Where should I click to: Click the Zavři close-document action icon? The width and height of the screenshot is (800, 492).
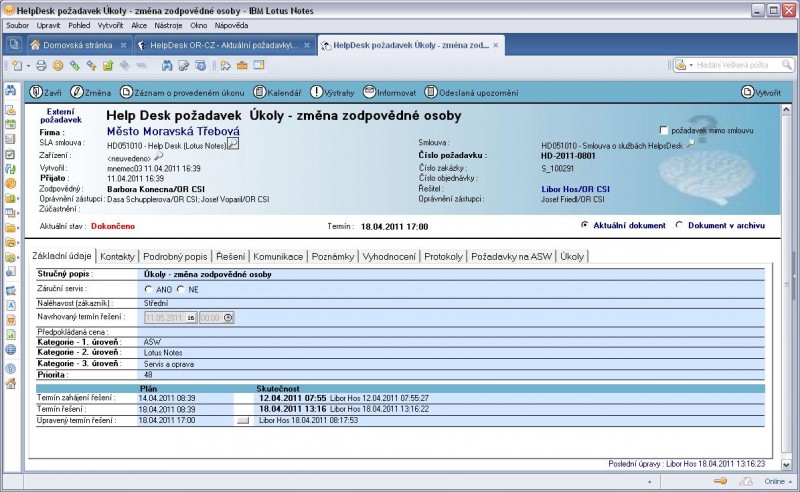coord(36,92)
